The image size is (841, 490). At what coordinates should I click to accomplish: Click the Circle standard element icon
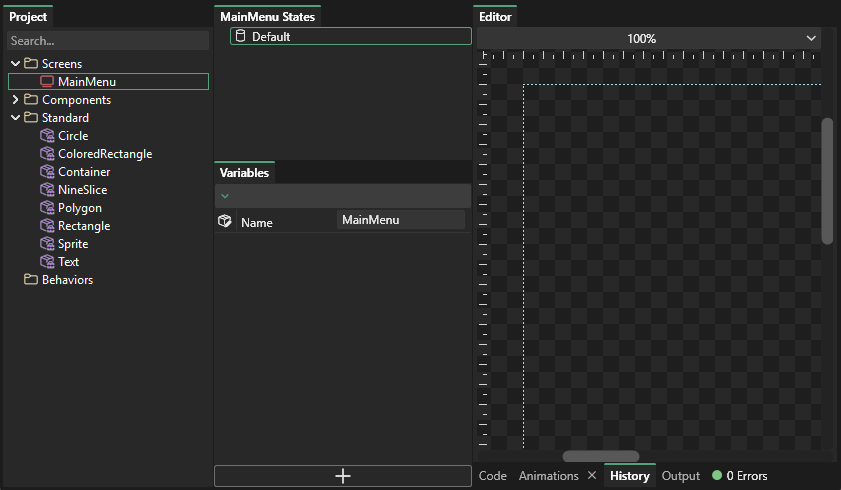pos(47,136)
